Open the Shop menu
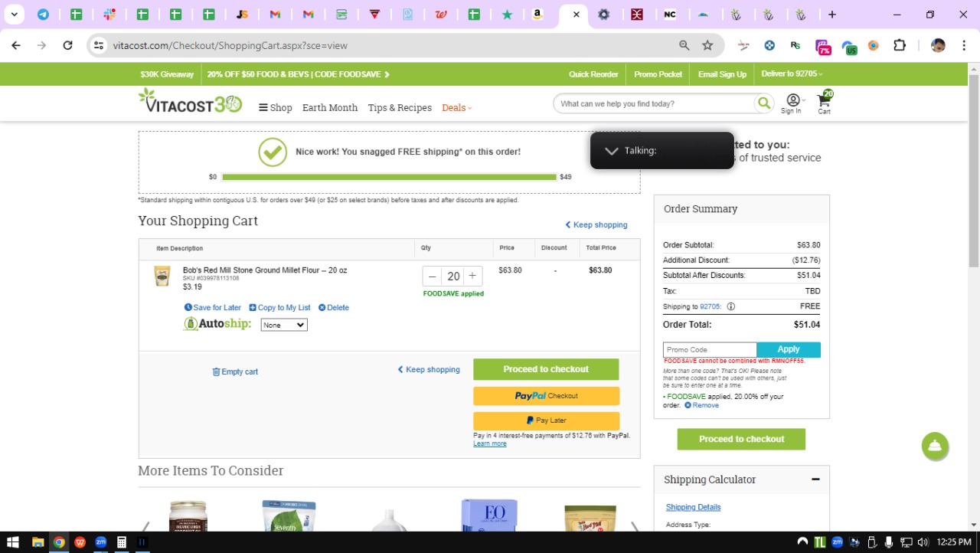Image resolution: width=980 pixels, height=553 pixels. (x=276, y=108)
